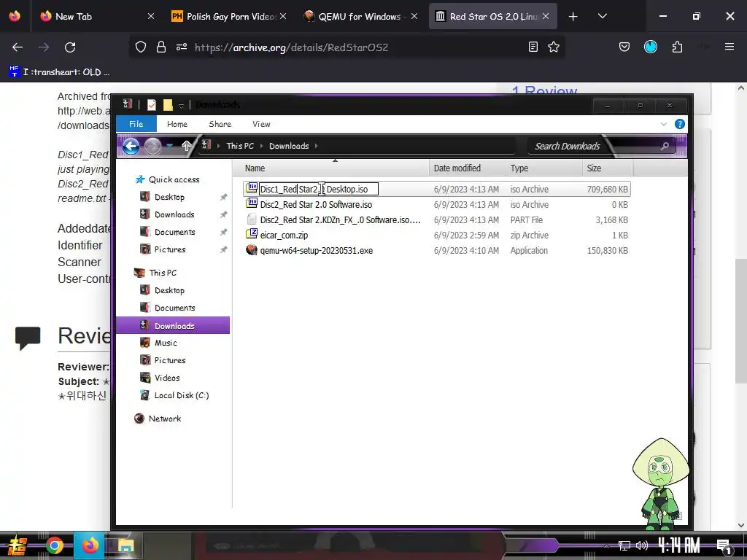747x560 pixels.
Task: Open pinned Pictures under Quick access
Action: point(169,249)
